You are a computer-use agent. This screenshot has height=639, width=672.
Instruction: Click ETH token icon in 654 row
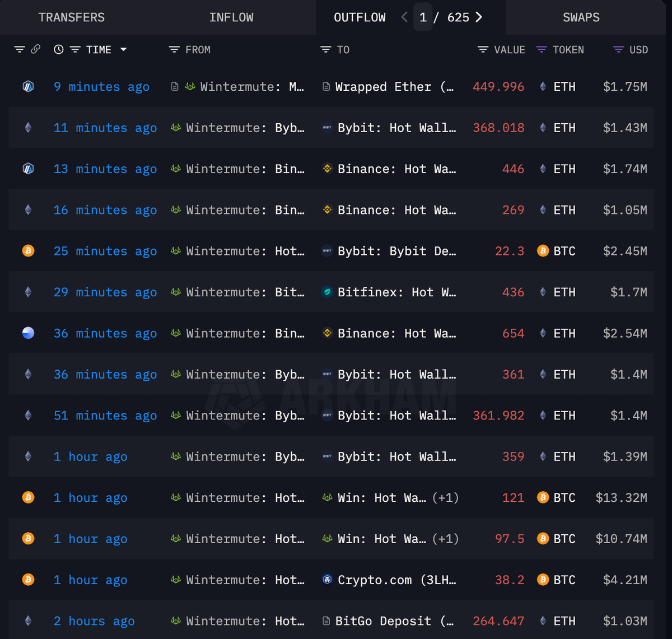coord(543,333)
